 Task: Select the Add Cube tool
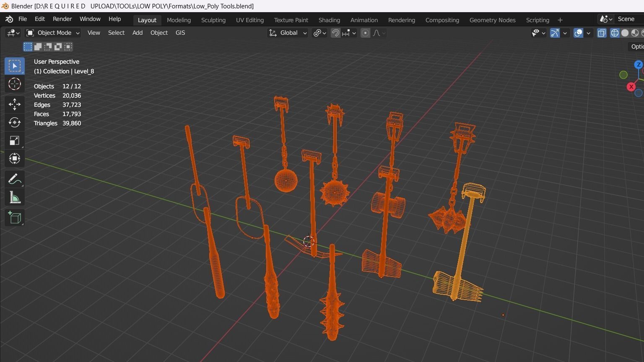[x=15, y=217]
